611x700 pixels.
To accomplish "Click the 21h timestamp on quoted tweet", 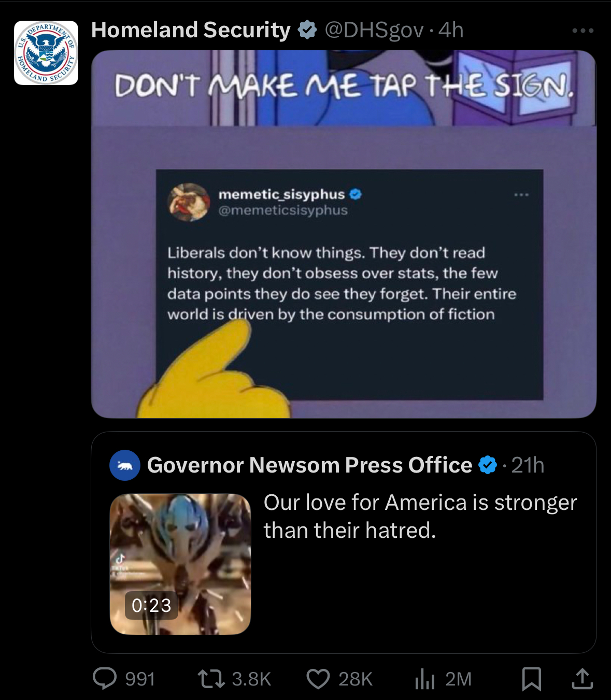I will [528, 465].
